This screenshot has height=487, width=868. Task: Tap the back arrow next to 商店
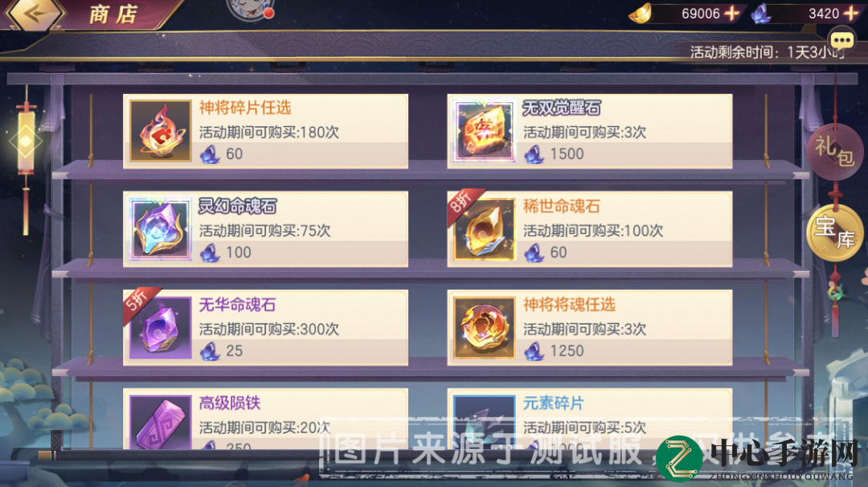pos(33,14)
